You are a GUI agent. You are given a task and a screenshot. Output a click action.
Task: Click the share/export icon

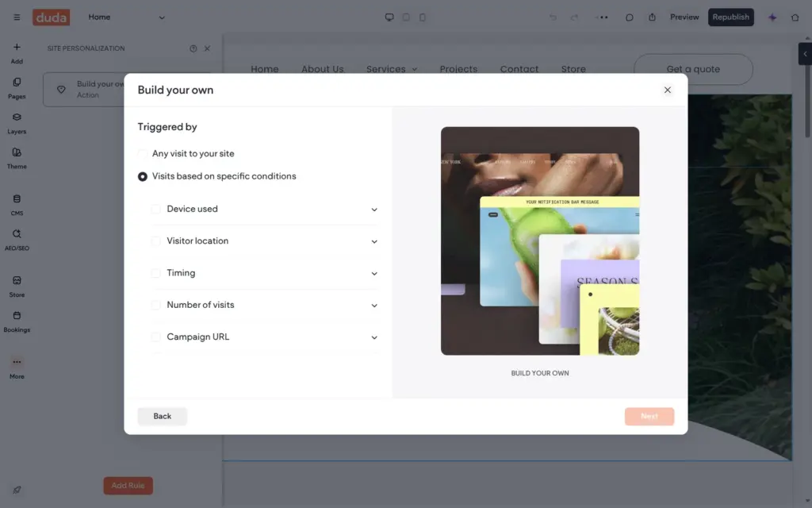tap(652, 17)
